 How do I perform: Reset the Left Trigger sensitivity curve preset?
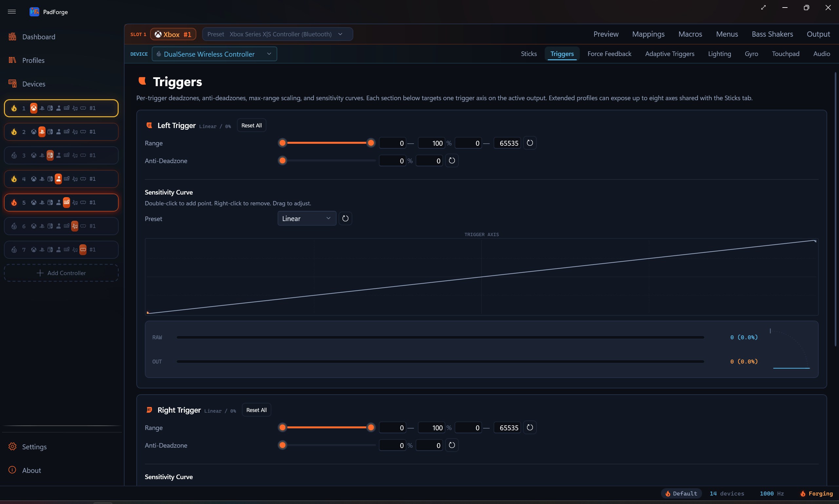[345, 218]
